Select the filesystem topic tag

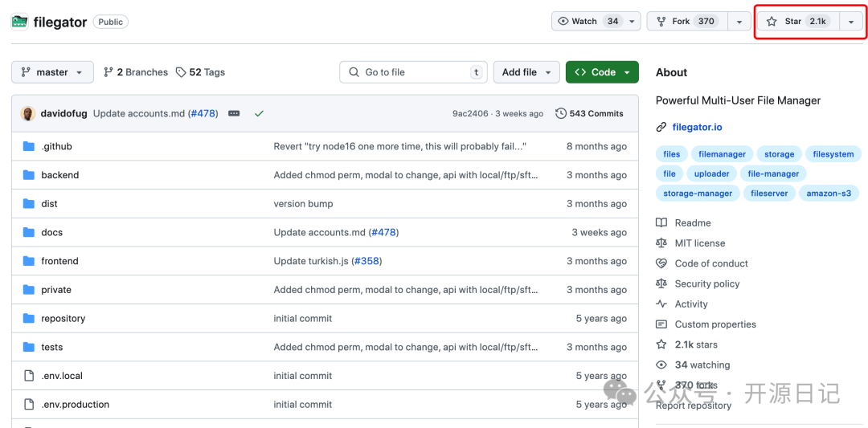pos(833,154)
